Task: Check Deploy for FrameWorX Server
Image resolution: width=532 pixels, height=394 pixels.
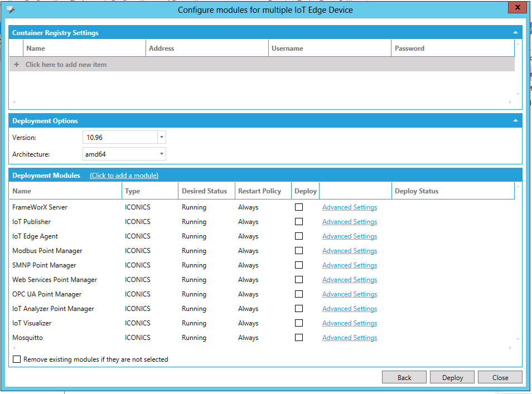Action: [299, 207]
